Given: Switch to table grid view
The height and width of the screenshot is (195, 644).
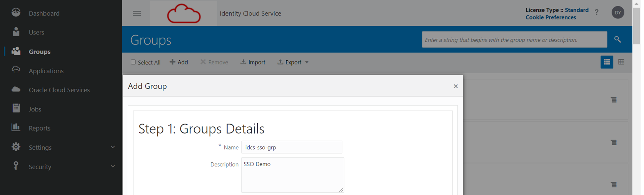Looking at the screenshot, I should point(621,62).
